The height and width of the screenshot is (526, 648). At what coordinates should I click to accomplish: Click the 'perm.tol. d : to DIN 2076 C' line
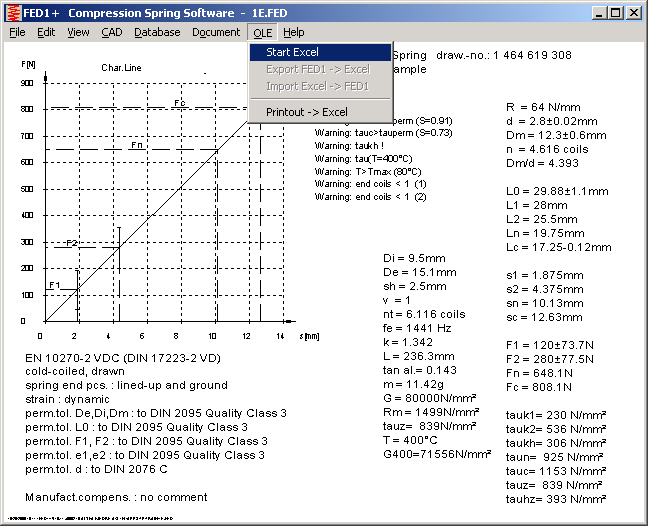pyautogui.click(x=96, y=469)
